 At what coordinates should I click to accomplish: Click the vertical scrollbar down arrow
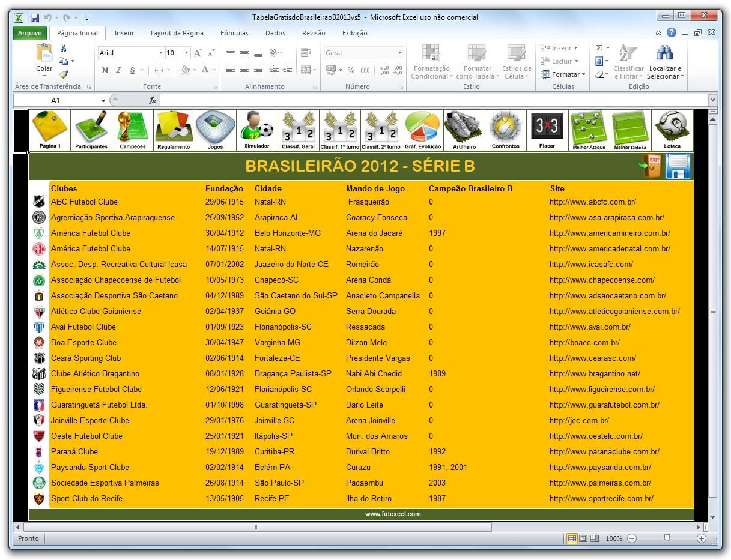[x=712, y=517]
